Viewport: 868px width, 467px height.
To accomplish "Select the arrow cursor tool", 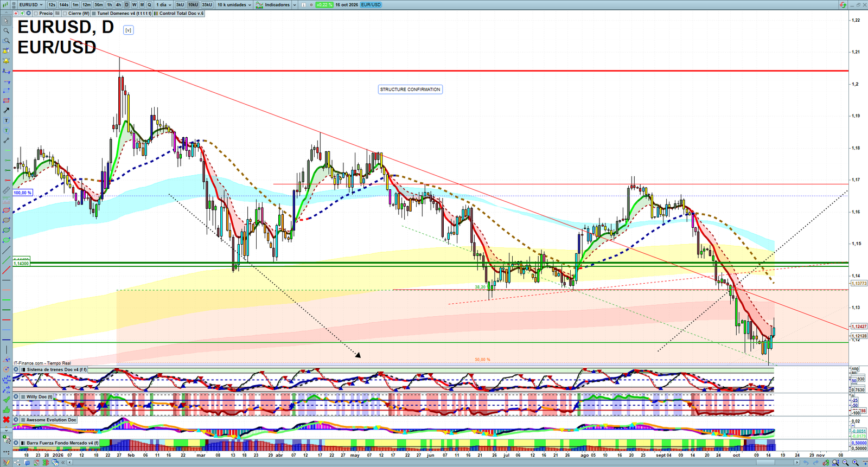I will (6, 21).
